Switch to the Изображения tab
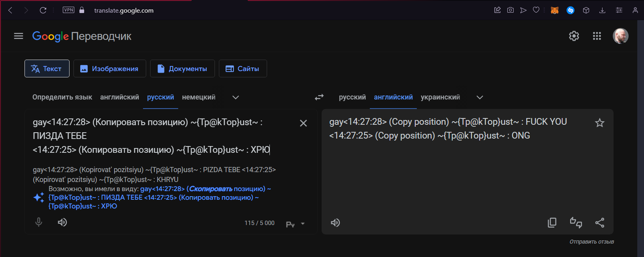 (110, 69)
